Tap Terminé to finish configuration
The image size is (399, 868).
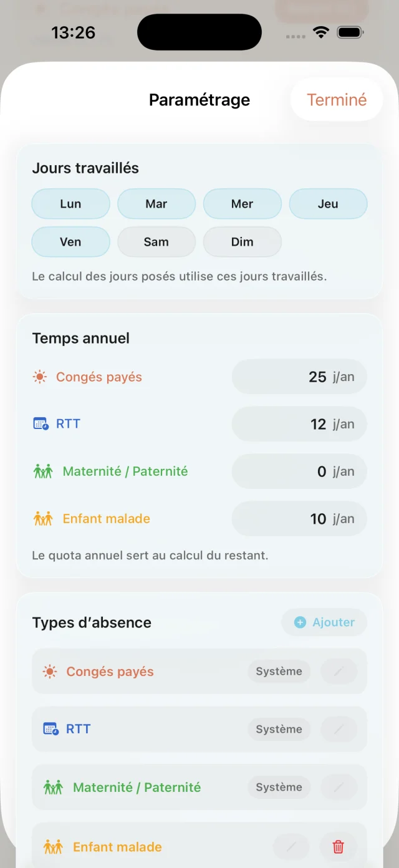point(336,99)
